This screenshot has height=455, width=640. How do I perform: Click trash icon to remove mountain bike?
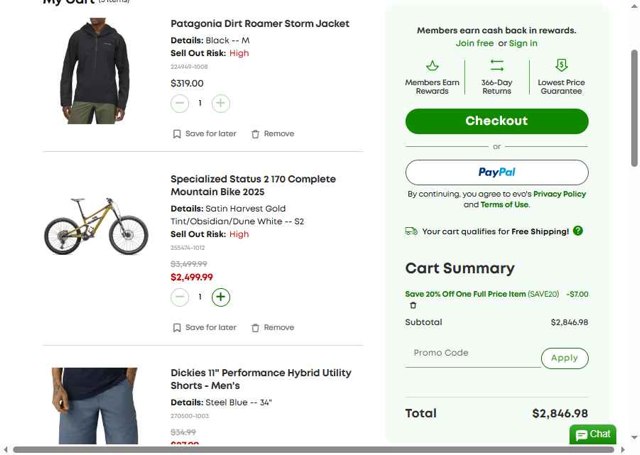coord(256,327)
